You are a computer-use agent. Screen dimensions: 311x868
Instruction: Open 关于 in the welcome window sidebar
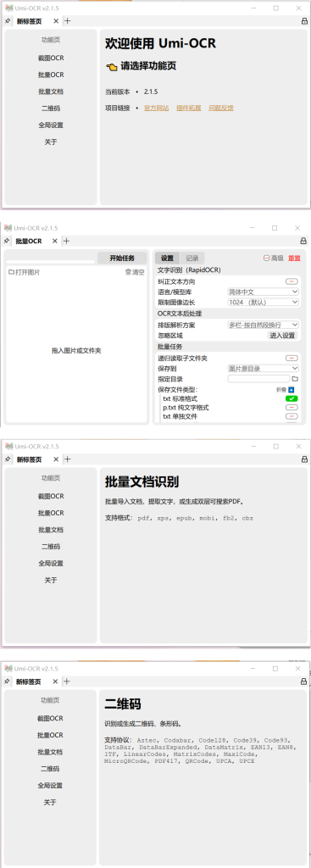(50, 142)
